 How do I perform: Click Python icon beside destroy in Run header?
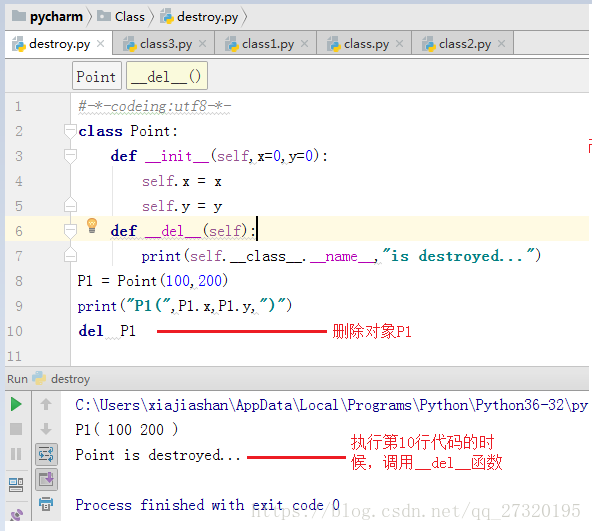39,378
